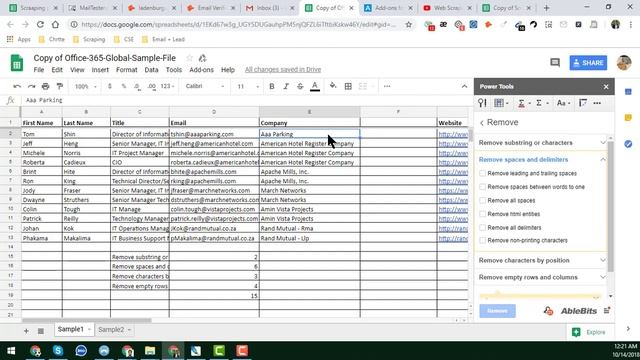Viewport: 640px width, 360px height.
Task: Click the More toolbar options ellipsis
Action: (x=387, y=87)
